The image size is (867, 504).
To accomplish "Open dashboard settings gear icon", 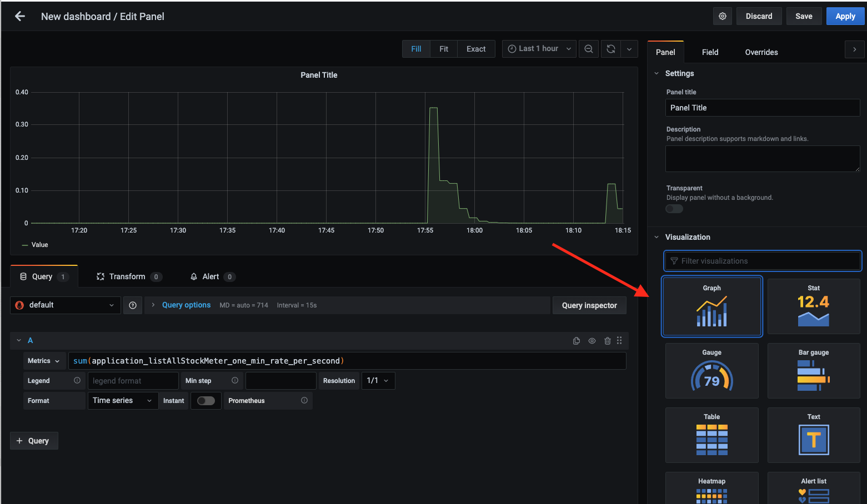I will pyautogui.click(x=722, y=16).
